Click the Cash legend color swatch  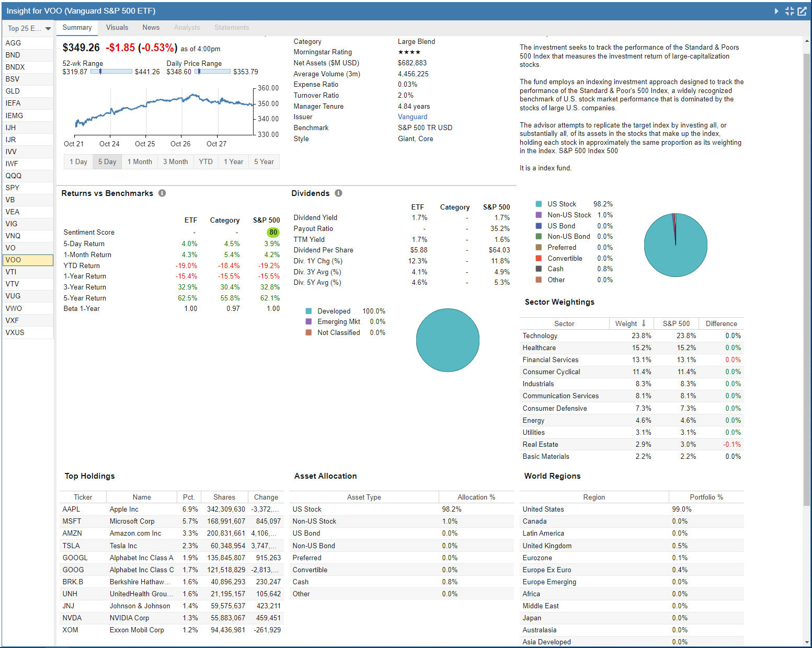pos(539,269)
